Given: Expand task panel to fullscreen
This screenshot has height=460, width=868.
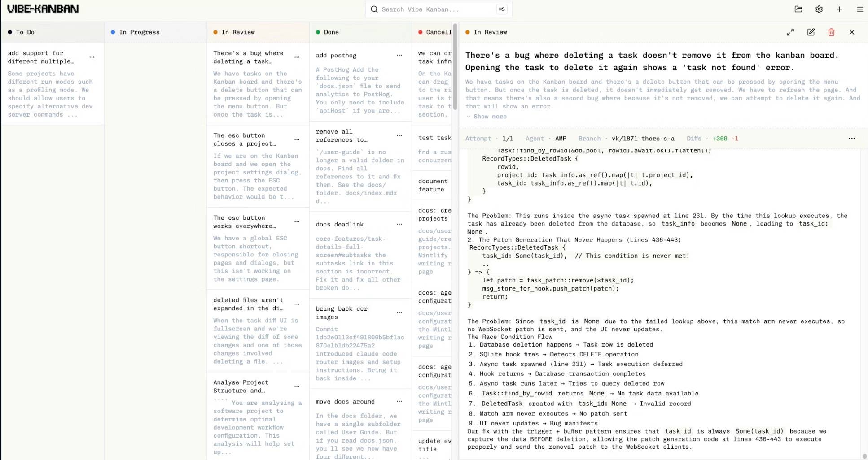Looking at the screenshot, I should (x=790, y=32).
